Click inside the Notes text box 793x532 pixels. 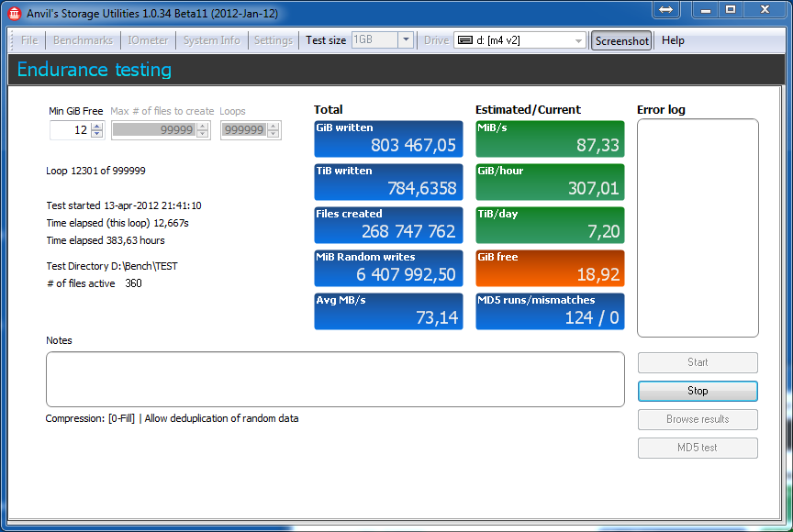tap(335, 379)
